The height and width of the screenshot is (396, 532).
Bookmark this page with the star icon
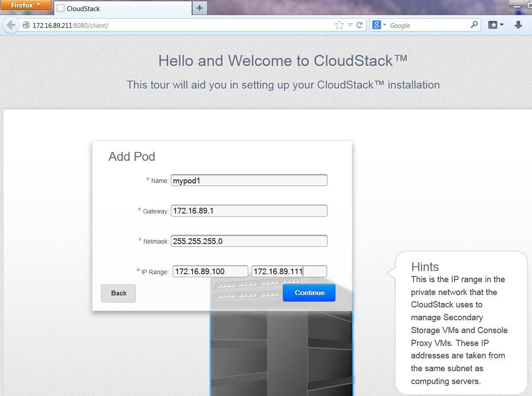tap(339, 25)
